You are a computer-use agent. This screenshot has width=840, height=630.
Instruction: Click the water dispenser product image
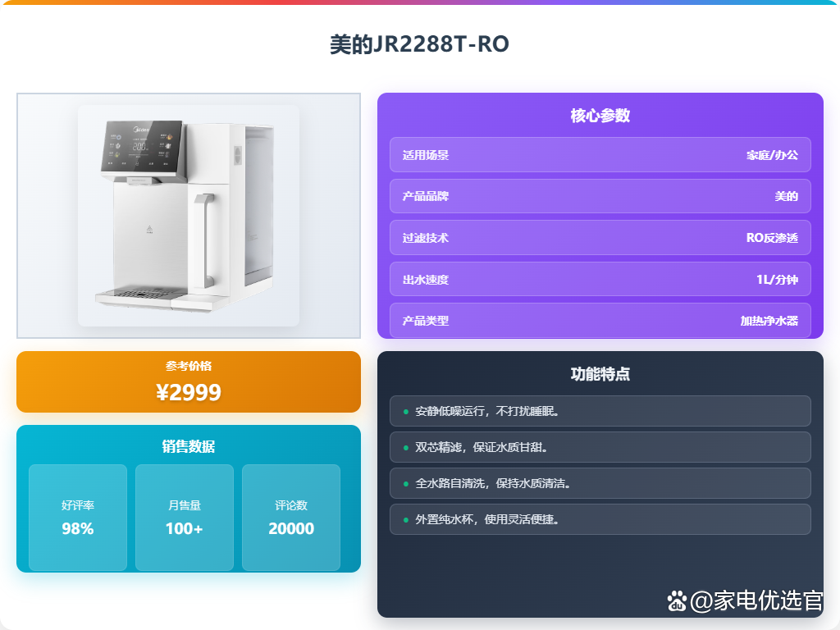tap(189, 216)
